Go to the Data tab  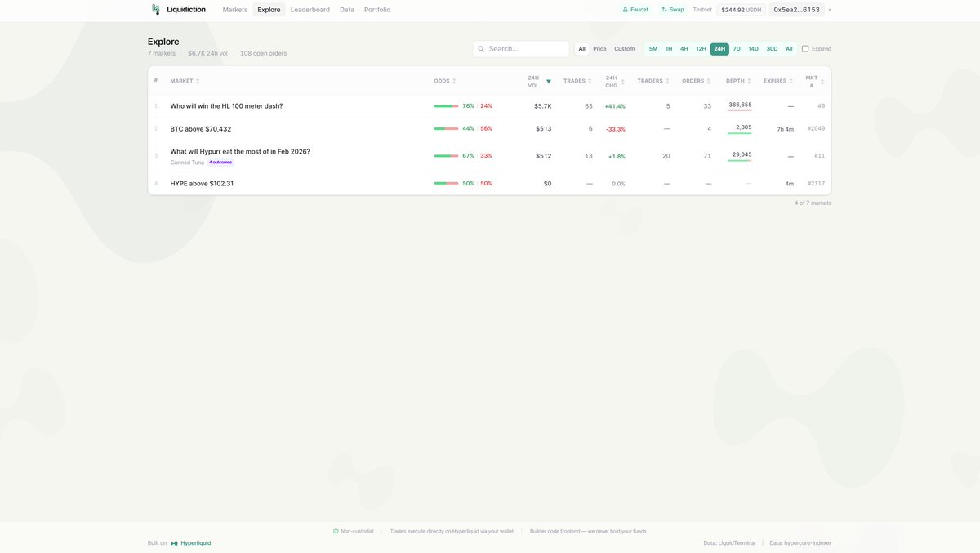pyautogui.click(x=347, y=10)
